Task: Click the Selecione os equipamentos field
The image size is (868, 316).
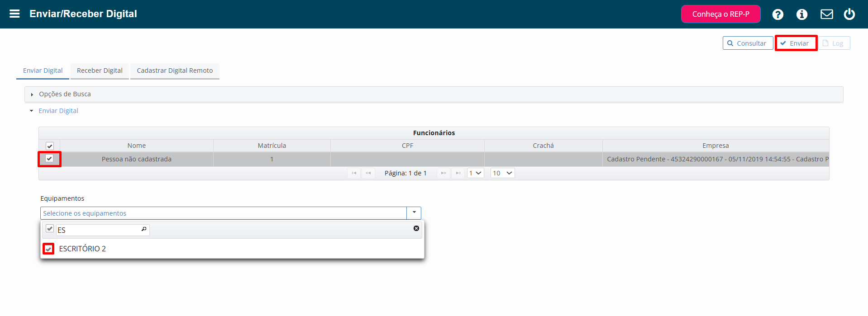Action: [224, 213]
